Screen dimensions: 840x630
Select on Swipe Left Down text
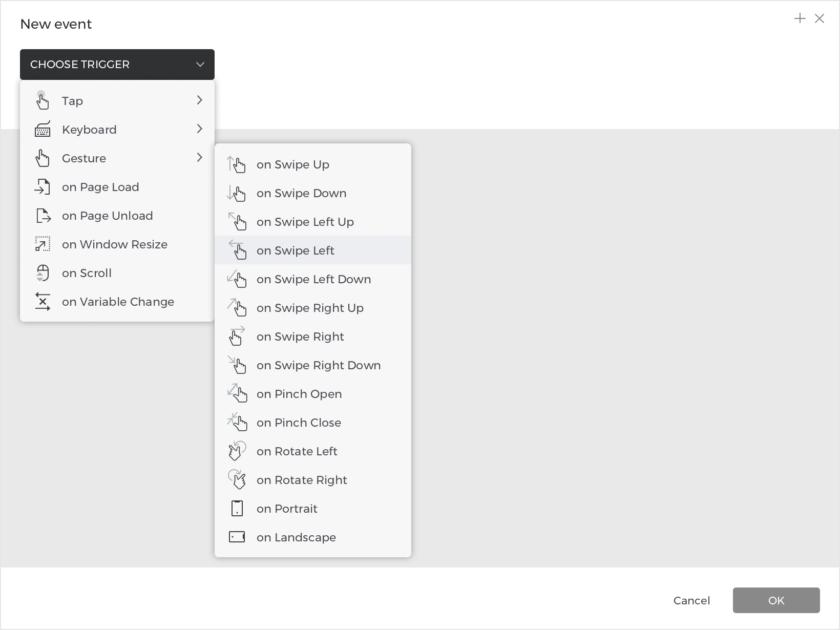coord(314,279)
